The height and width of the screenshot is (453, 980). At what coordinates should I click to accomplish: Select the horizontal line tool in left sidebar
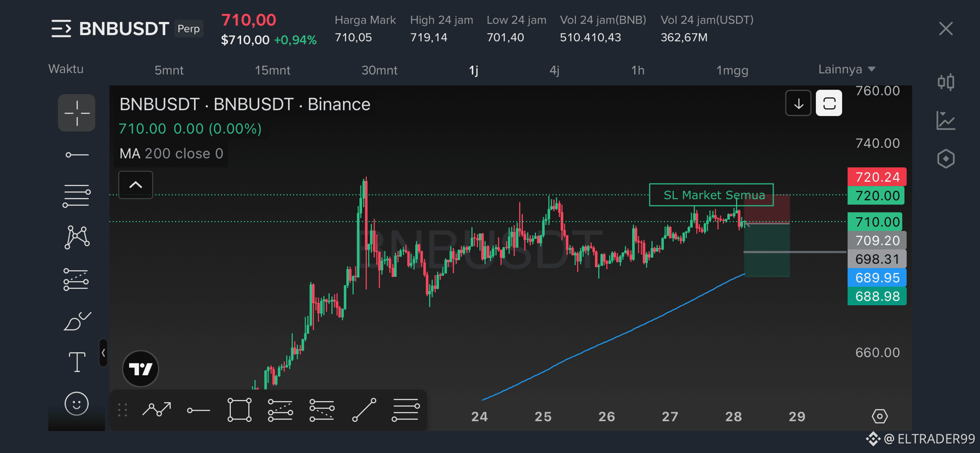pyautogui.click(x=77, y=155)
